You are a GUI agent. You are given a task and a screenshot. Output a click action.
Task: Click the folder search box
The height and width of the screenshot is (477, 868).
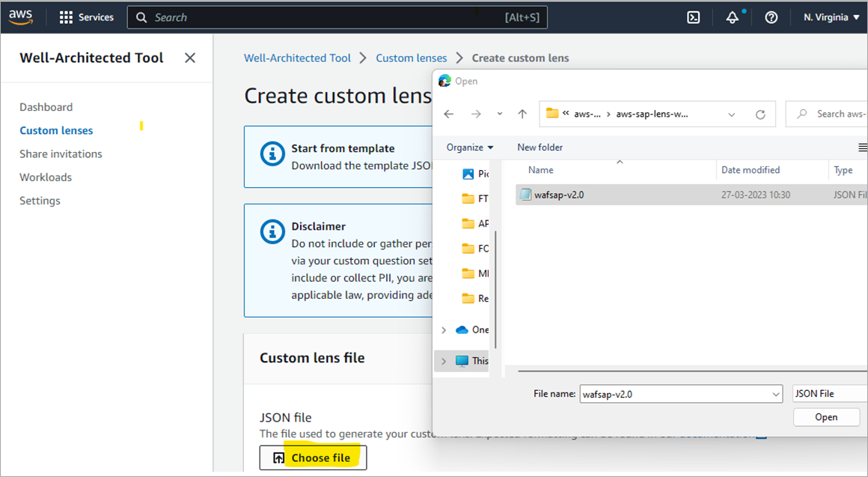[827, 114]
